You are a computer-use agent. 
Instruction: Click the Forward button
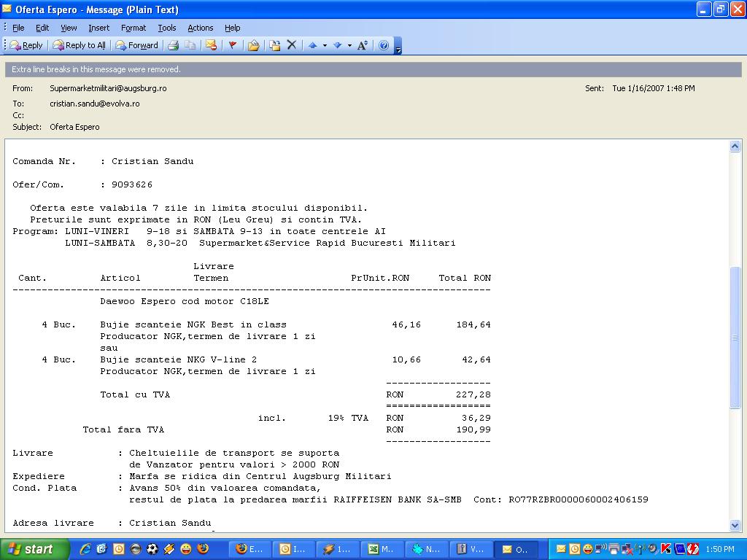(x=136, y=45)
